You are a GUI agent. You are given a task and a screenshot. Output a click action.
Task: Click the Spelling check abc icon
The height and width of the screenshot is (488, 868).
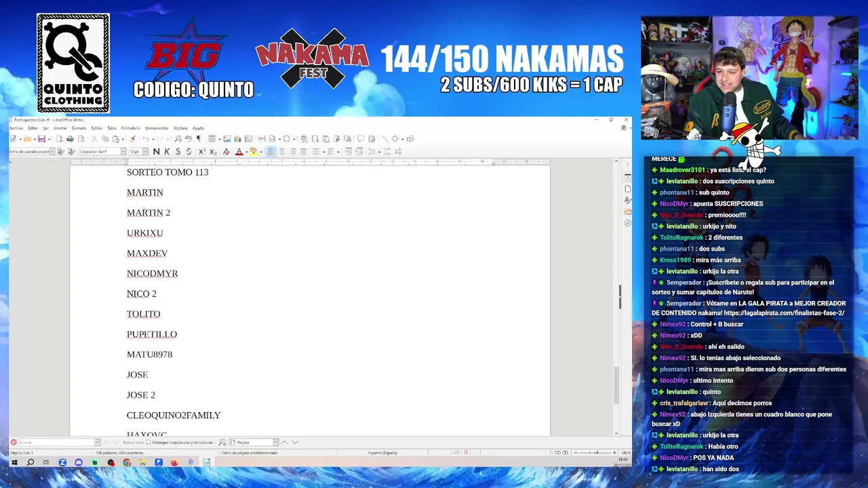point(188,139)
